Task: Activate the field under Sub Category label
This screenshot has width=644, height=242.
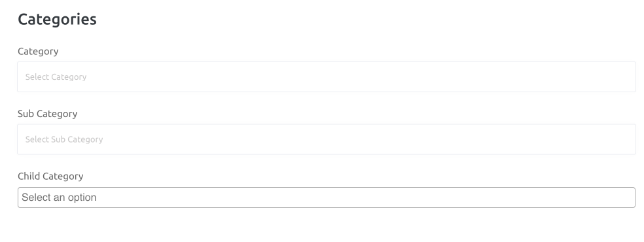Action: coord(327,139)
